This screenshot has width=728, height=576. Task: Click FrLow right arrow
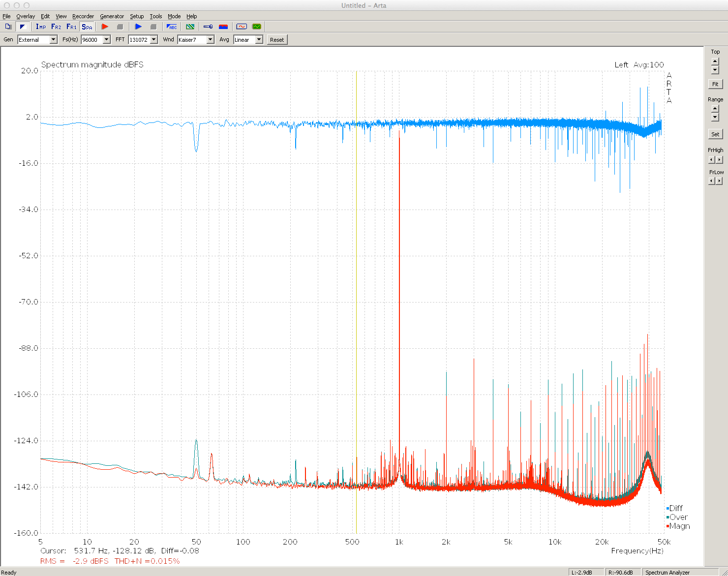click(719, 181)
